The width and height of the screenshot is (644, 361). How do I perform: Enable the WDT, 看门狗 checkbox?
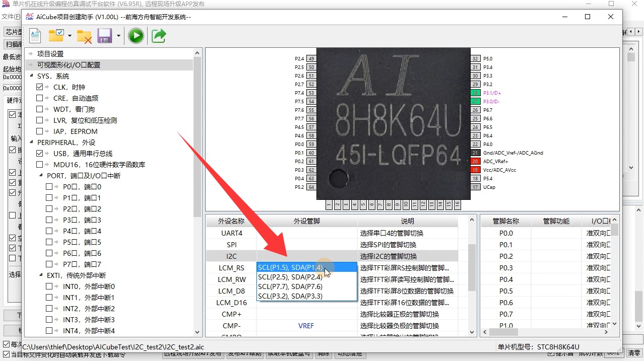coord(39,109)
